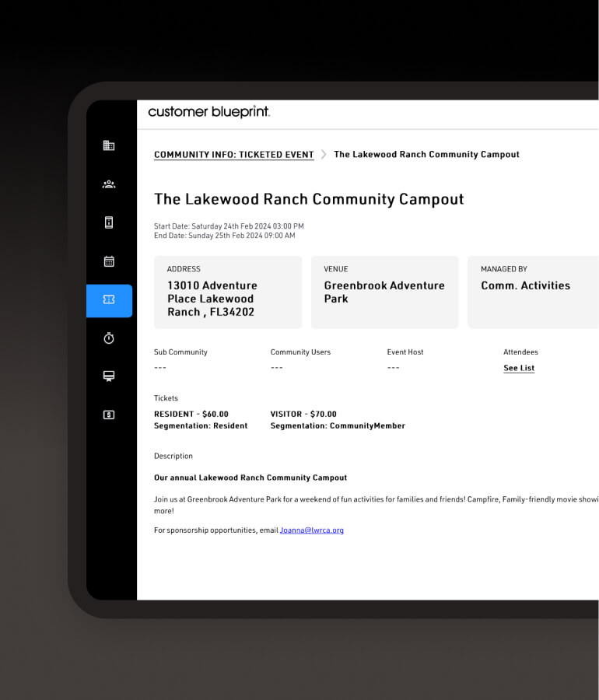599x700 pixels.
Task: Click the Sub Community label
Action: [180, 352]
